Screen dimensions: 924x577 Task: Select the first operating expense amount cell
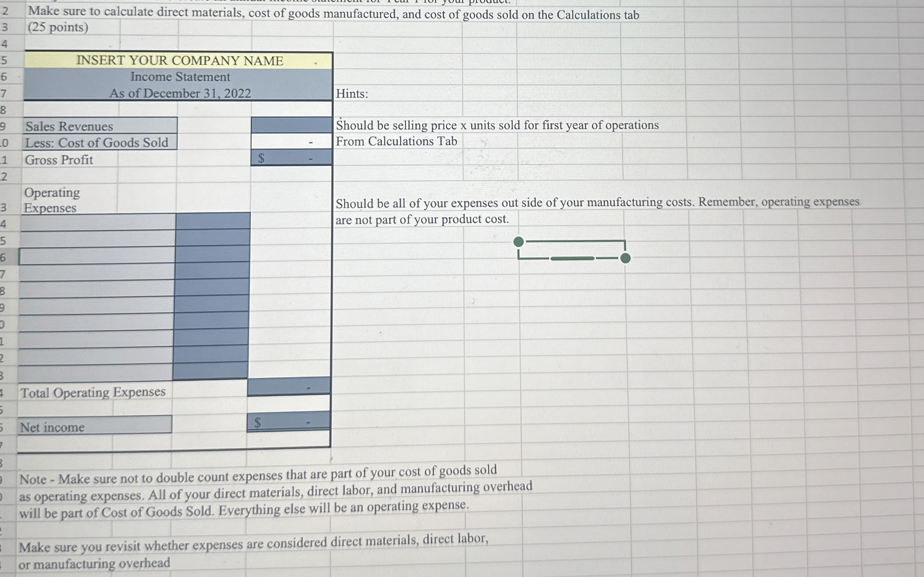coord(212,221)
